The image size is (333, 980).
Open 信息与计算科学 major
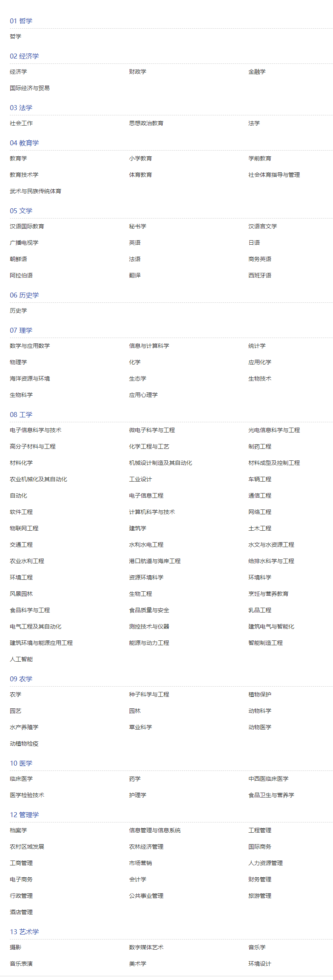(x=149, y=346)
